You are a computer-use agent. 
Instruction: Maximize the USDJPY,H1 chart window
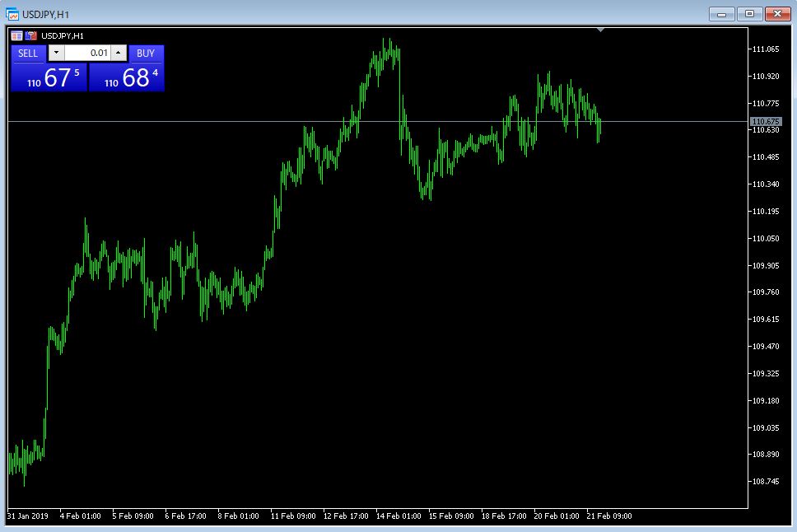(749, 14)
